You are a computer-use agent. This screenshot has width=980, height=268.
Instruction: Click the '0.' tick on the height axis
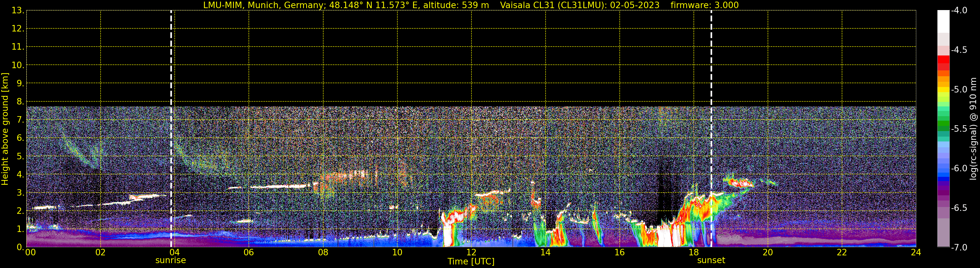click(20, 248)
